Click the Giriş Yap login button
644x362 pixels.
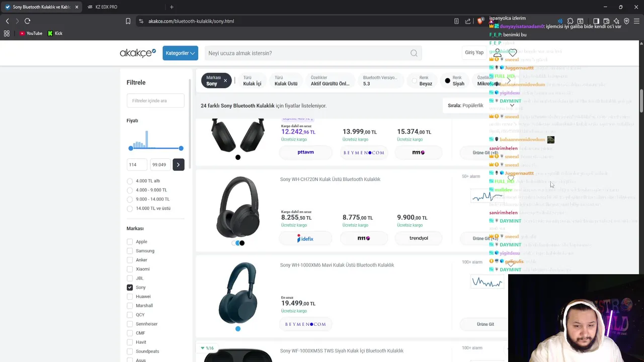(x=474, y=53)
